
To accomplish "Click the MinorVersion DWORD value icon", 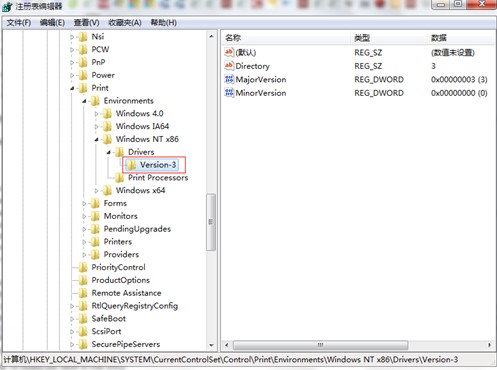I will pyautogui.click(x=229, y=93).
